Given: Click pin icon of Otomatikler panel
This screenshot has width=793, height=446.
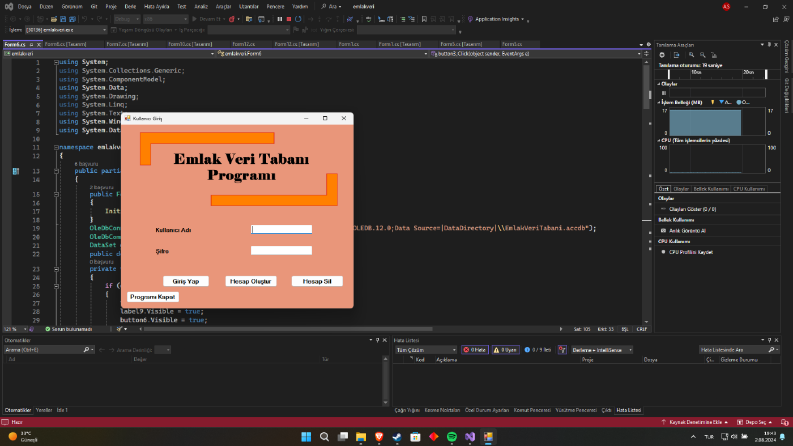Looking at the screenshot, I should (x=377, y=340).
